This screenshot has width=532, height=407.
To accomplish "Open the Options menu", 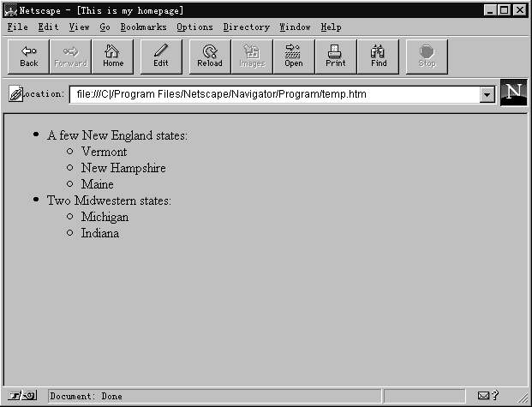I will point(194,27).
